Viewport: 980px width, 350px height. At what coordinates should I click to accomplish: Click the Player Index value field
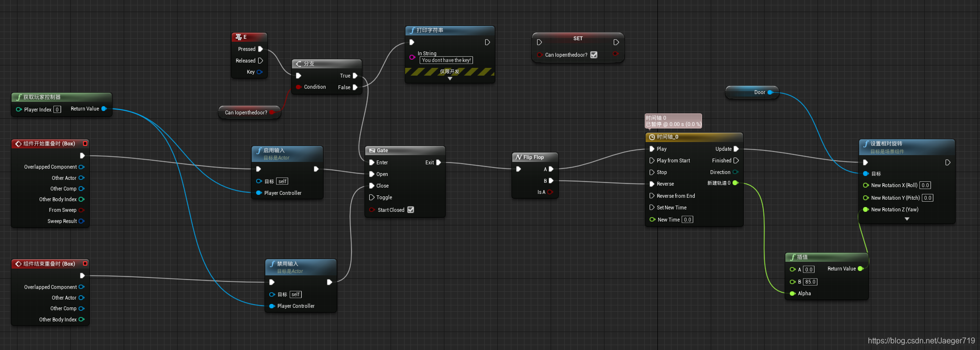(57, 110)
